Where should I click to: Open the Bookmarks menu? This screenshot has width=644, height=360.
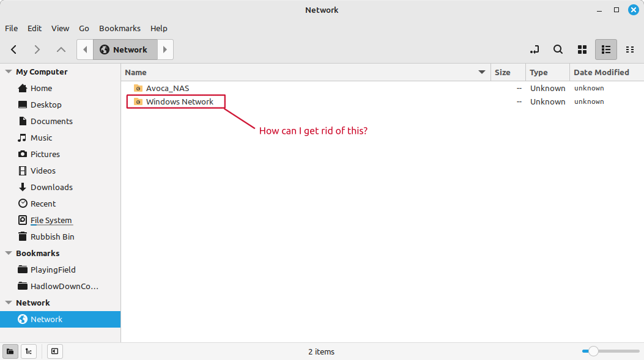tap(120, 28)
